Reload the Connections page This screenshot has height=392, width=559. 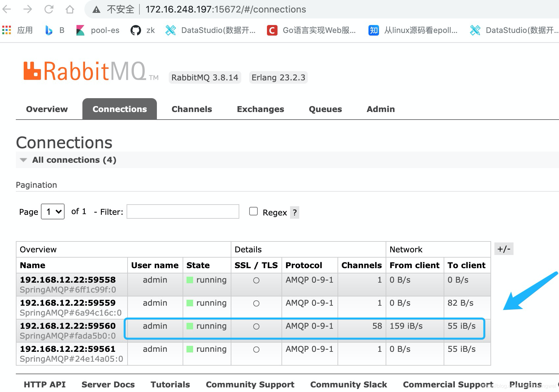point(49,9)
